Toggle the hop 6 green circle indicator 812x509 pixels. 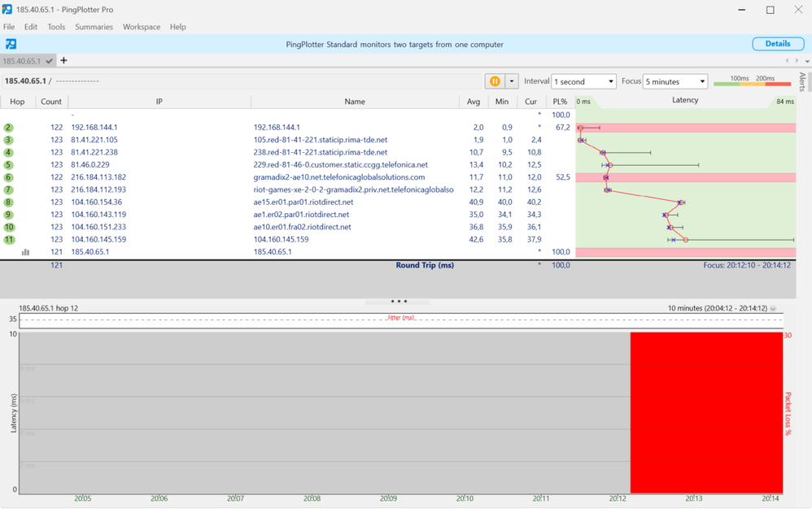click(9, 177)
